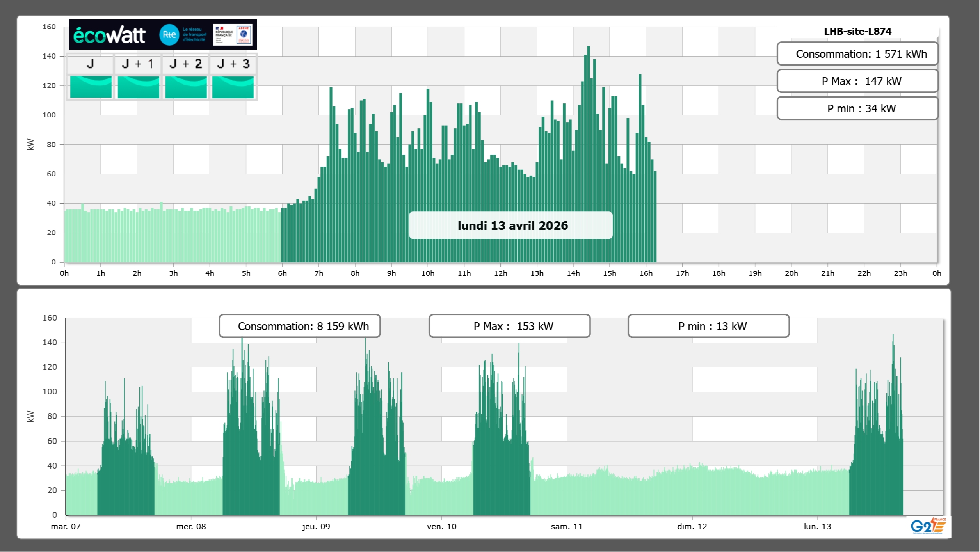
Task: Click the daily Consommation 1 571 kWh box
Action: 857,54
